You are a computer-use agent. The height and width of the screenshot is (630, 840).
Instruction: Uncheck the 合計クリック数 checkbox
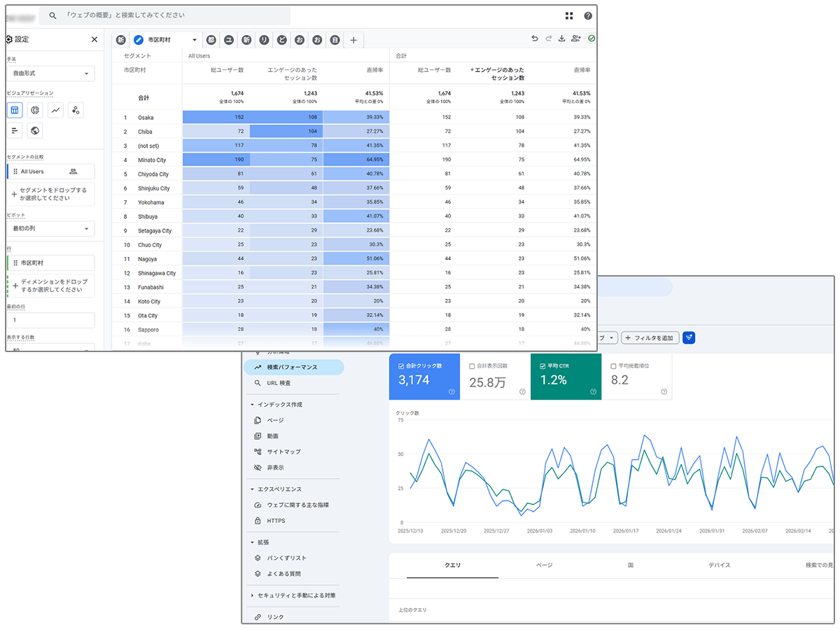400,366
